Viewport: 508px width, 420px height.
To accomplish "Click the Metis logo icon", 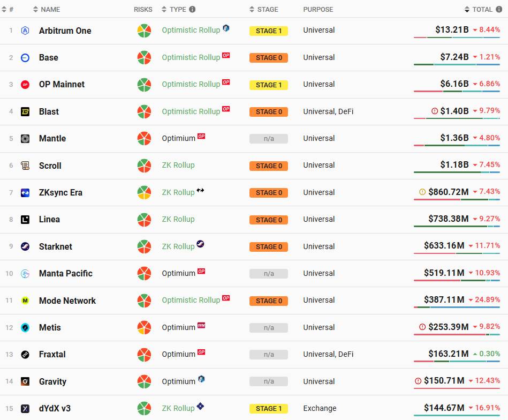I will (x=25, y=327).
